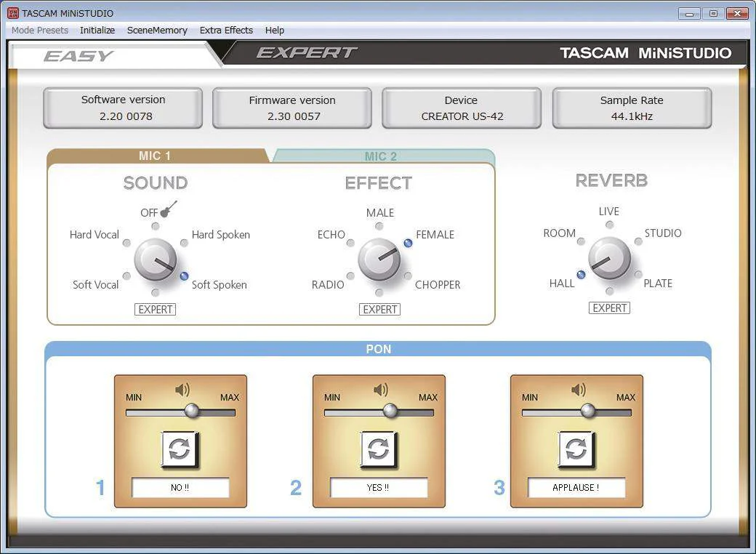The image size is (756, 554).
Task: Click the APPLAUSE ! name field
Action: [576, 487]
